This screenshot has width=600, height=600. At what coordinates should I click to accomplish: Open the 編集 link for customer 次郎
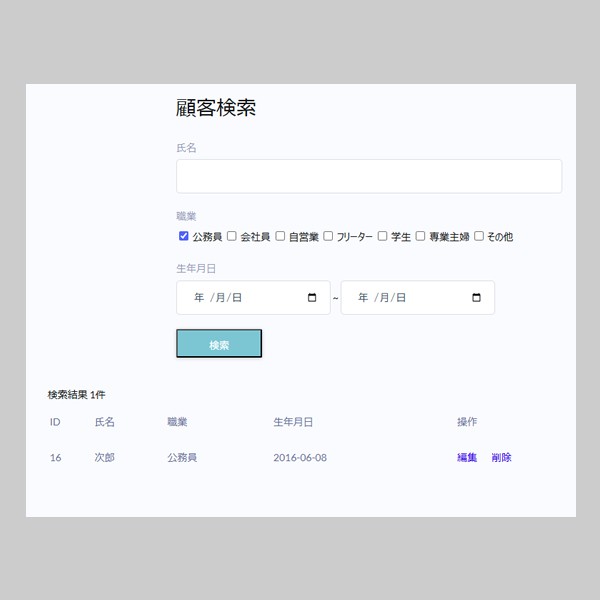tap(467, 458)
